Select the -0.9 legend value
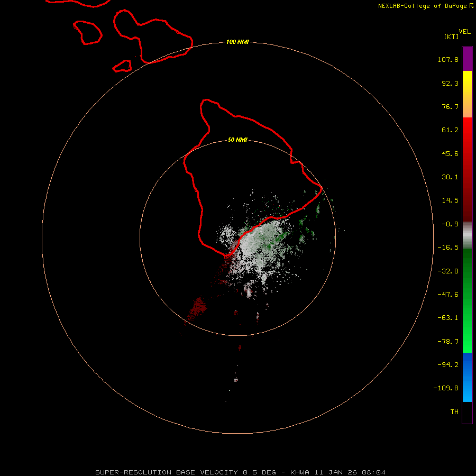476x476 pixels. [450, 224]
